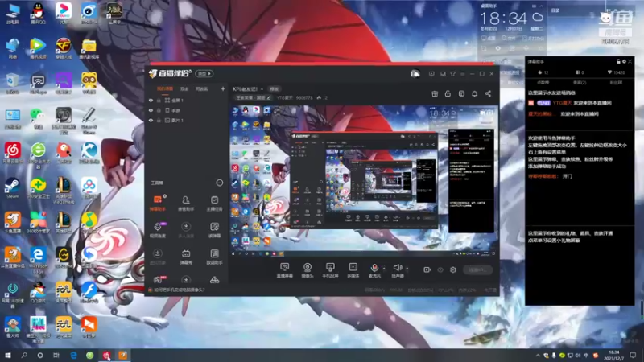Viewport: 644px width, 362px height.
Task: Select the 全屏 1 source row
Action: (x=186, y=100)
